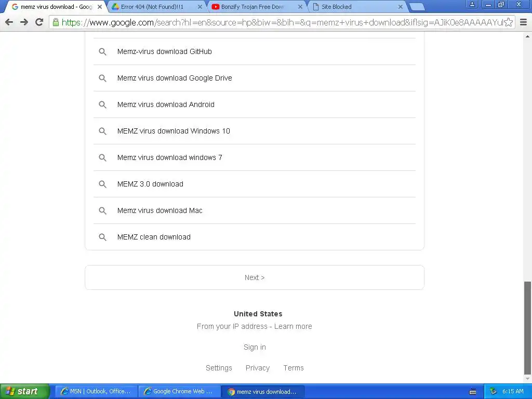Go to the Next results page
532x399 pixels.
pyautogui.click(x=255, y=277)
